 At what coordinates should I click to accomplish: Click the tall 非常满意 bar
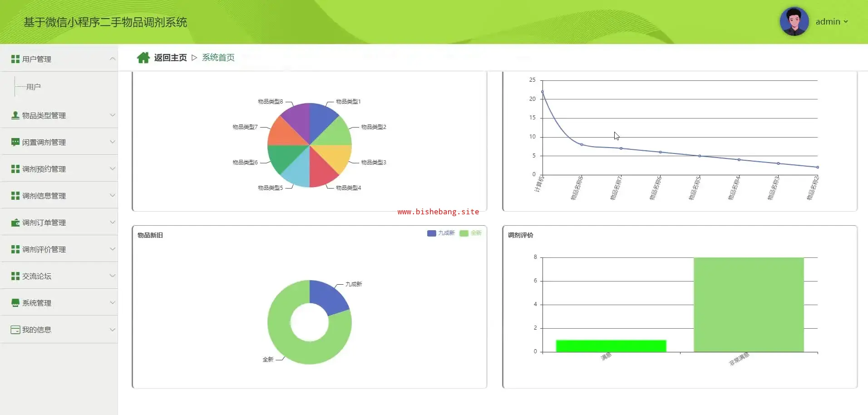[x=749, y=305]
